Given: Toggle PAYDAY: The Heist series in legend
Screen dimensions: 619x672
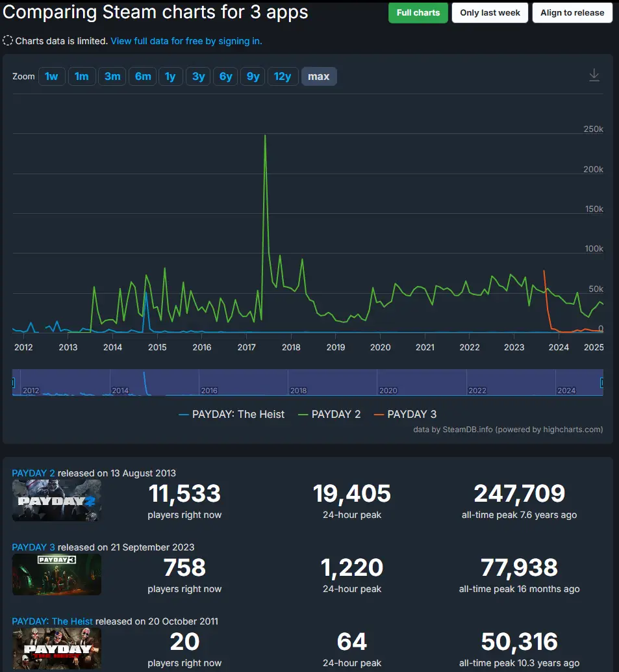Looking at the screenshot, I should point(231,414).
